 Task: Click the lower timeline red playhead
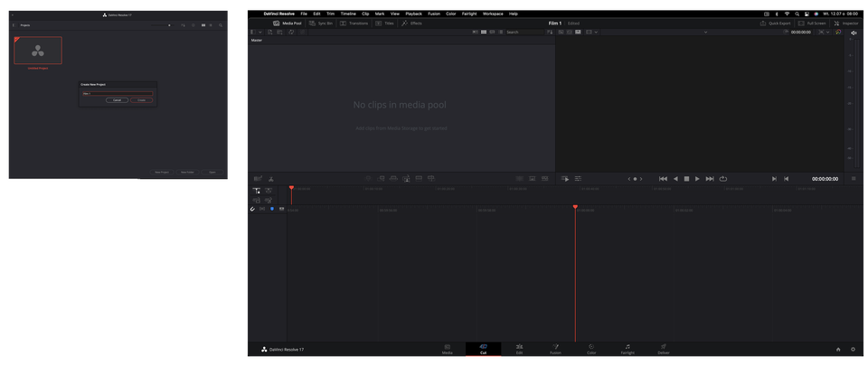pyautogui.click(x=575, y=207)
